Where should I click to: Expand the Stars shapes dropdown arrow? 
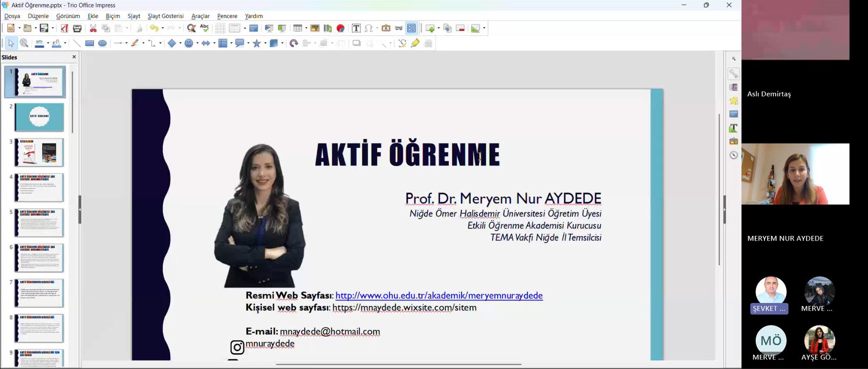[x=265, y=43]
